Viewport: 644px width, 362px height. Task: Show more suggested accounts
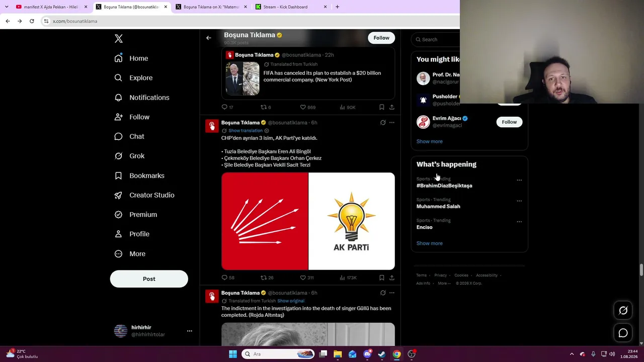click(x=430, y=141)
